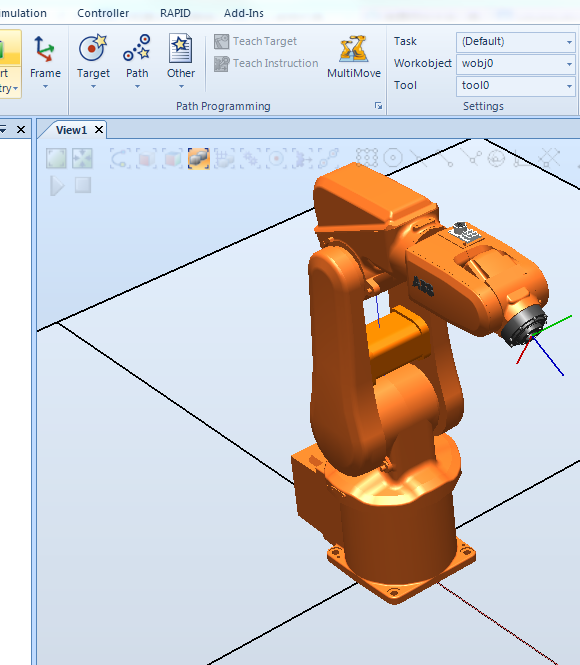Toggle the curve selection level icon
Image resolution: width=580 pixels, height=665 pixels.
(x=120, y=159)
